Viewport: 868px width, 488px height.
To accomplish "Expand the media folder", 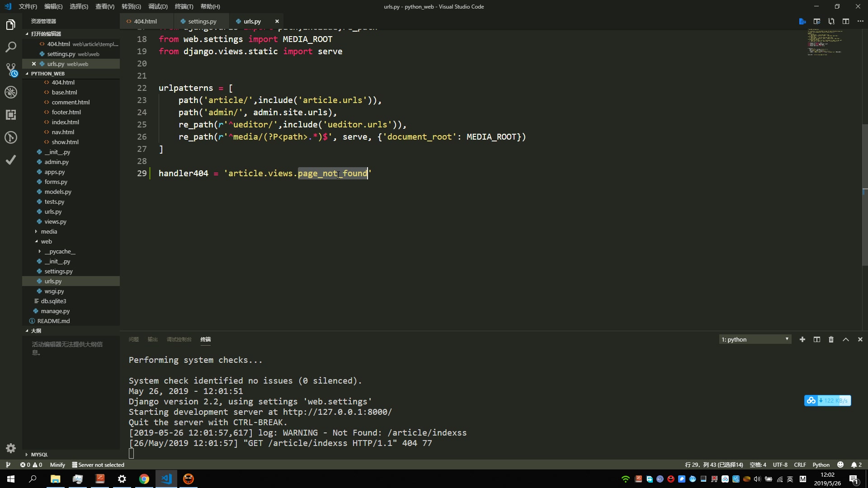I will click(x=49, y=231).
